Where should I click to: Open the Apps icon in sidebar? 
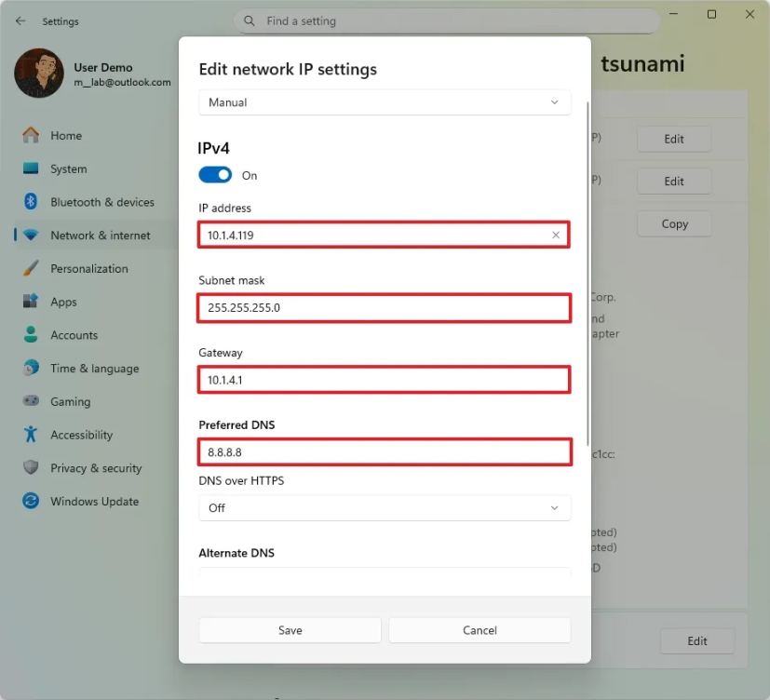[x=31, y=302]
